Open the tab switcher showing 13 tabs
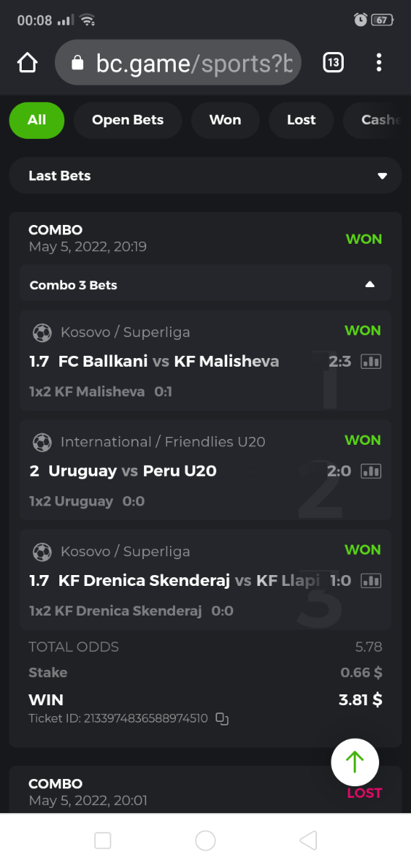Viewport: 411px width, 868px height. pyautogui.click(x=333, y=63)
